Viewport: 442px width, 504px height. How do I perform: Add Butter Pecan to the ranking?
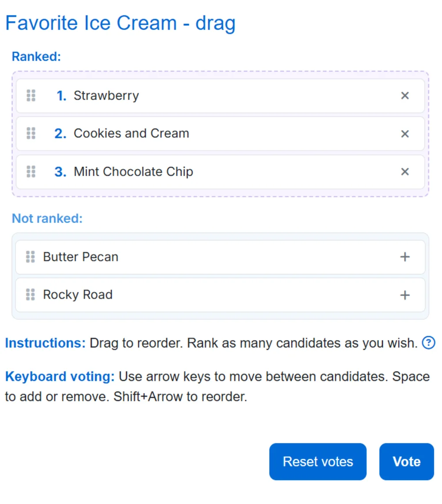point(405,257)
